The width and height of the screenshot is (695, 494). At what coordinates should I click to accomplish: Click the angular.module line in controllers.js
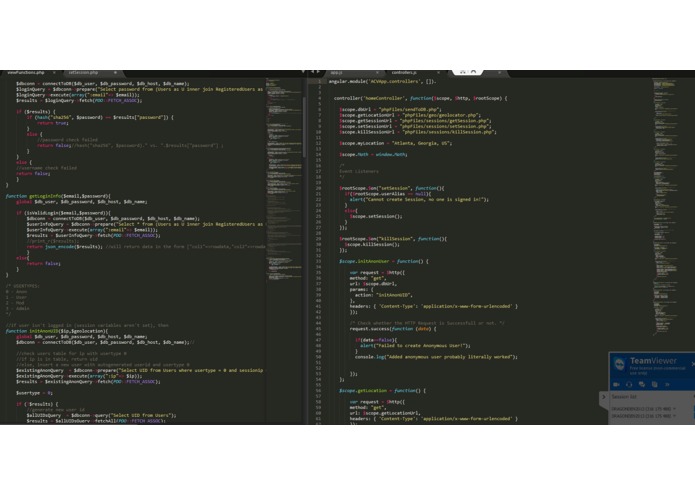(383, 82)
